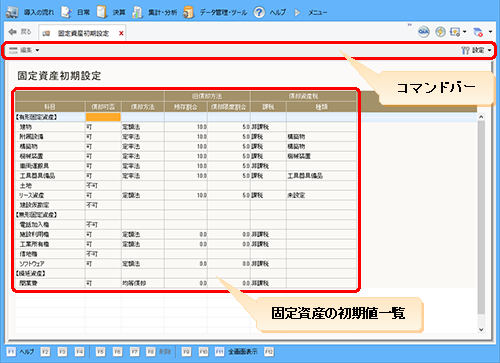This screenshot has width=500, height=363.
Task: Select the 建物 row's 定額法 cell
Action: pos(142,127)
